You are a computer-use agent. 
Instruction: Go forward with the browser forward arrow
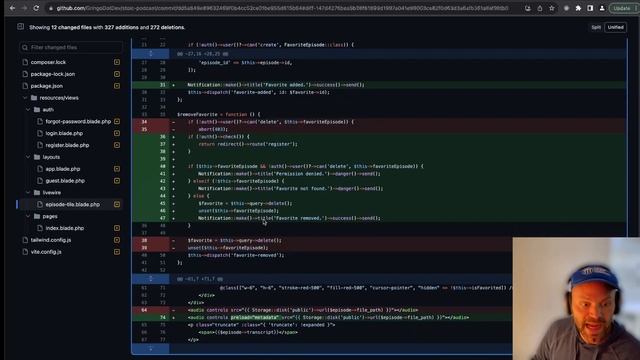click(24, 8)
